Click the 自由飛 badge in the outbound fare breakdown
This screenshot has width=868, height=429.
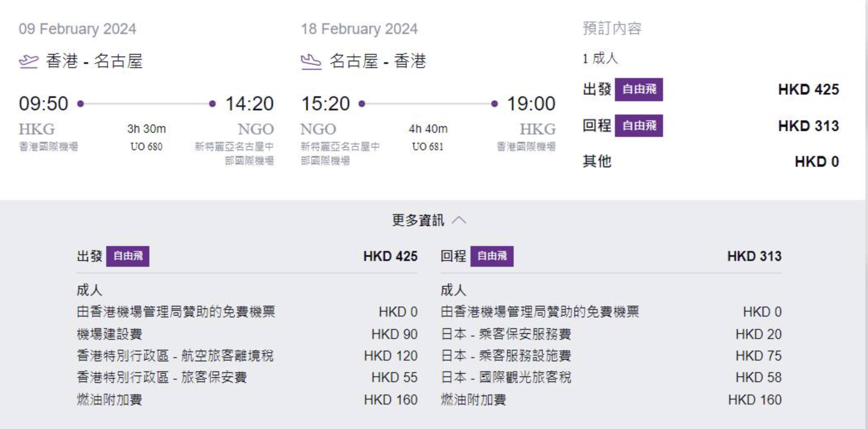click(128, 256)
